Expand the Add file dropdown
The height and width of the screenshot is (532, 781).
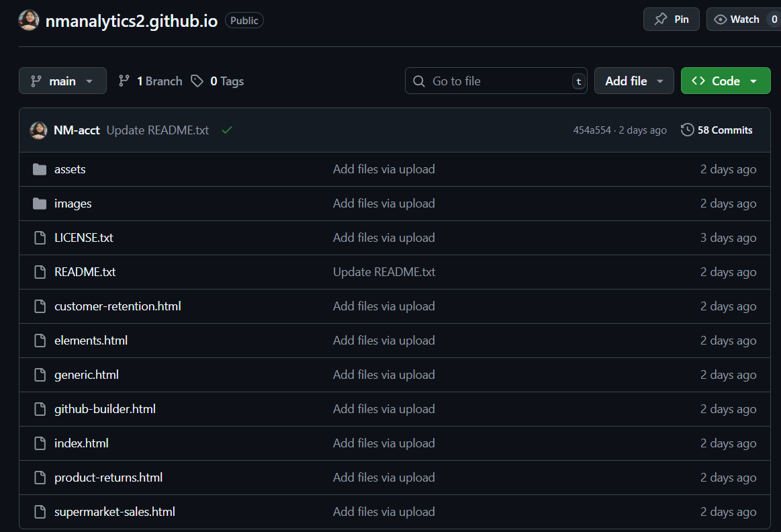633,81
